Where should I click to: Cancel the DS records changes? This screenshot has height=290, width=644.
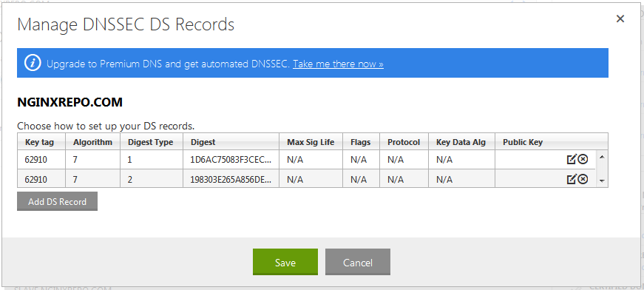pyautogui.click(x=358, y=262)
